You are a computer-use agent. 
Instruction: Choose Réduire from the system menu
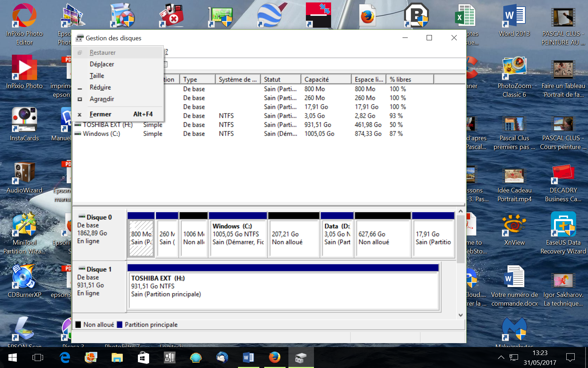(x=118, y=87)
